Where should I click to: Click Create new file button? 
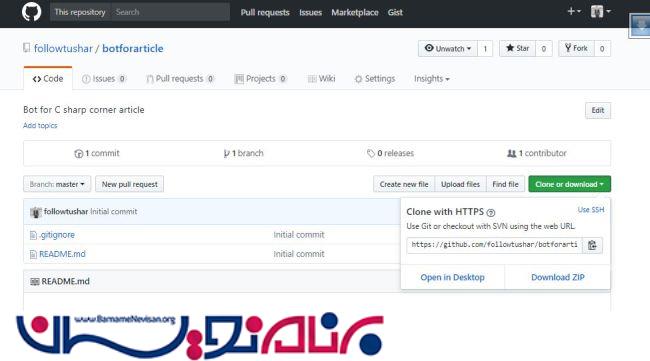tap(404, 184)
